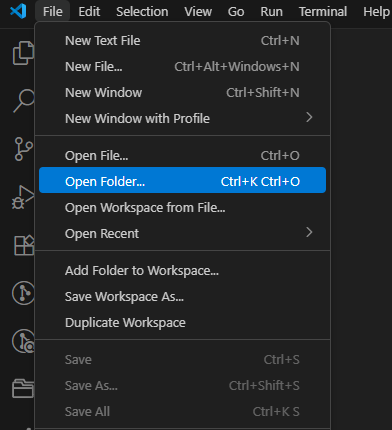The width and height of the screenshot is (392, 430).
Task: Select Add Folder to Workspace...
Action: point(182,270)
